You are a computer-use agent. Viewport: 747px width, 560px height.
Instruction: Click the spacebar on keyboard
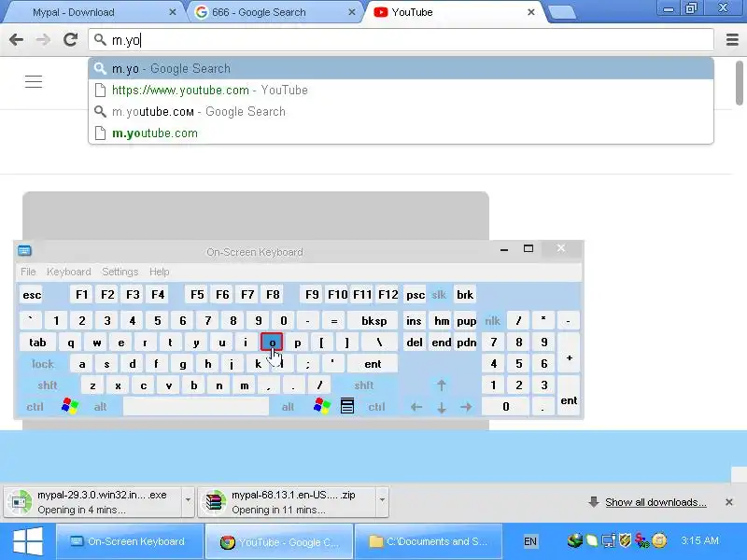196,407
